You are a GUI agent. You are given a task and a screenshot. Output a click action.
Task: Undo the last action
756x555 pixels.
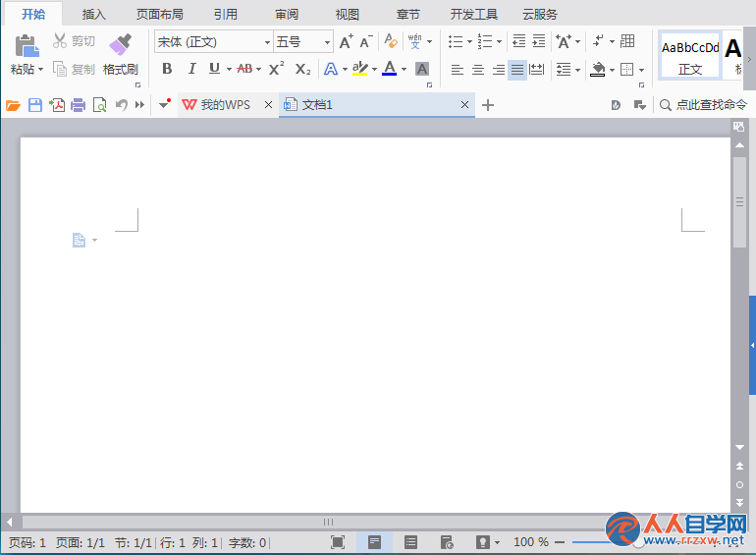[x=122, y=105]
